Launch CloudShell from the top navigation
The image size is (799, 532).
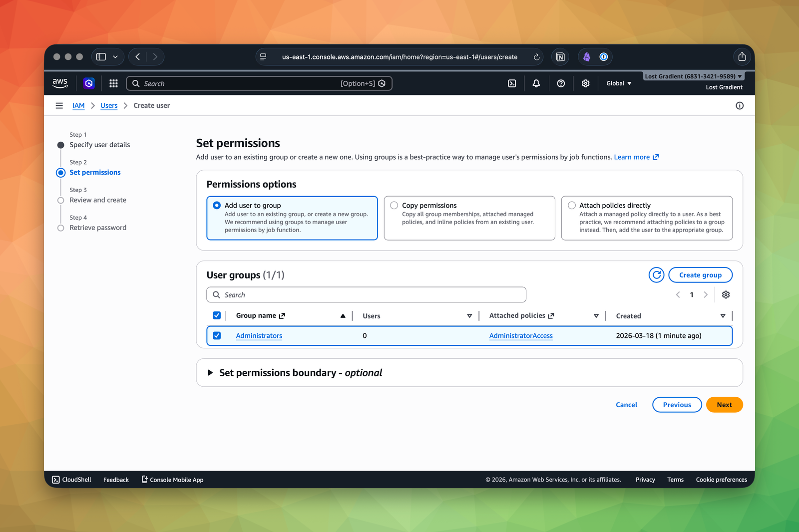tap(511, 83)
